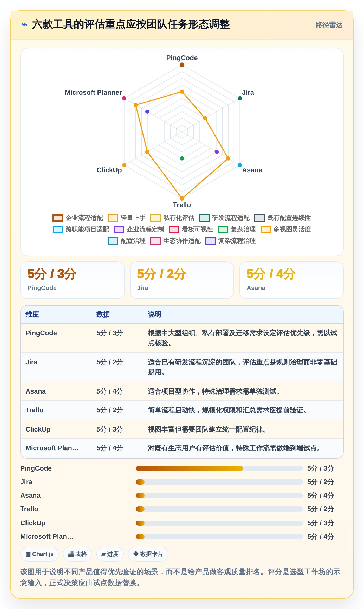The width and height of the screenshot is (364, 609).
Task: Click the 数据 column header
Action: tap(103, 314)
